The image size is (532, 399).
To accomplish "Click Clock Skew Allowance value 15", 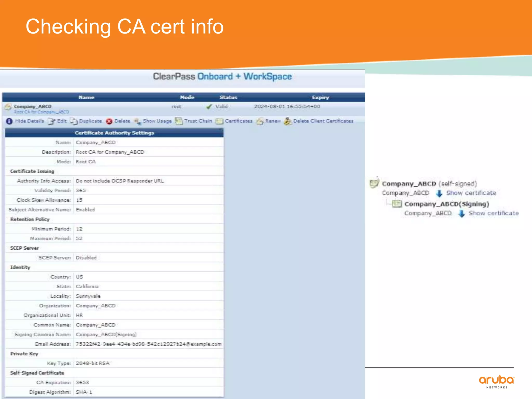I will 79,200.
